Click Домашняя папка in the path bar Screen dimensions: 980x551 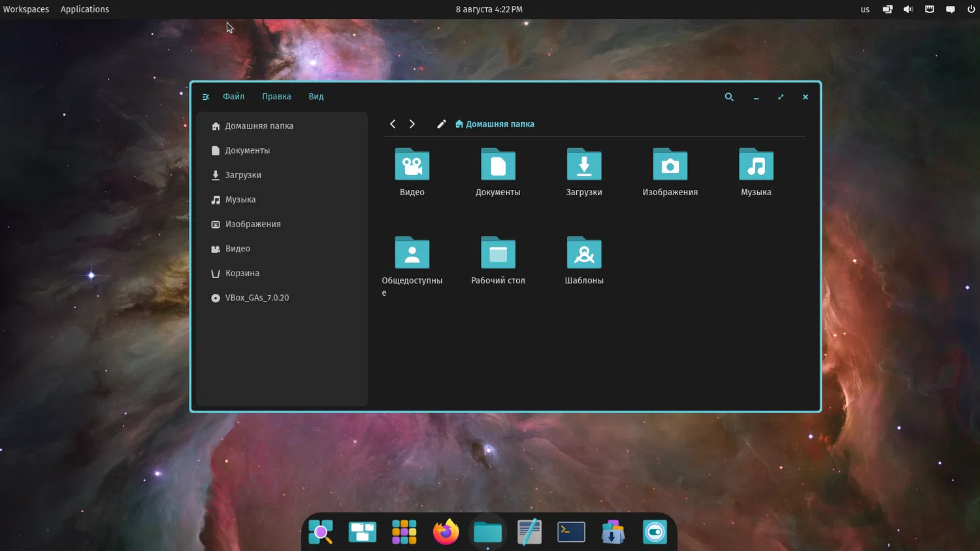(x=495, y=124)
